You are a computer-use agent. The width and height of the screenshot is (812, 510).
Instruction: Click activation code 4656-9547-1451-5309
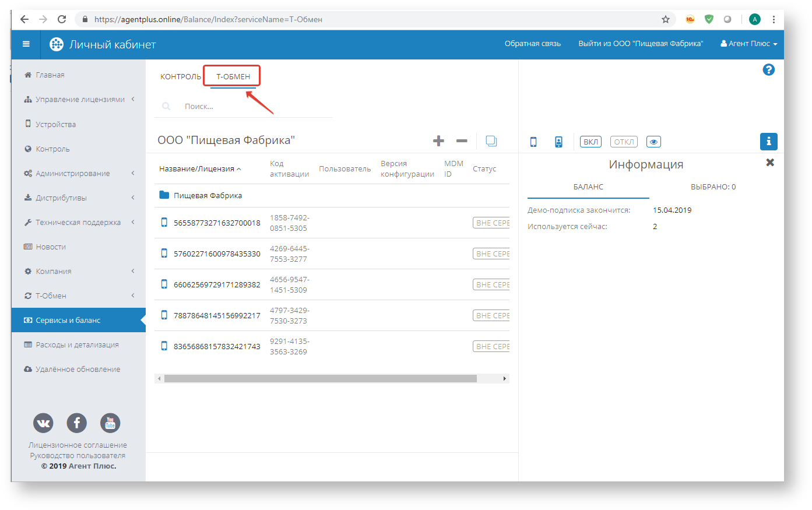pos(290,284)
